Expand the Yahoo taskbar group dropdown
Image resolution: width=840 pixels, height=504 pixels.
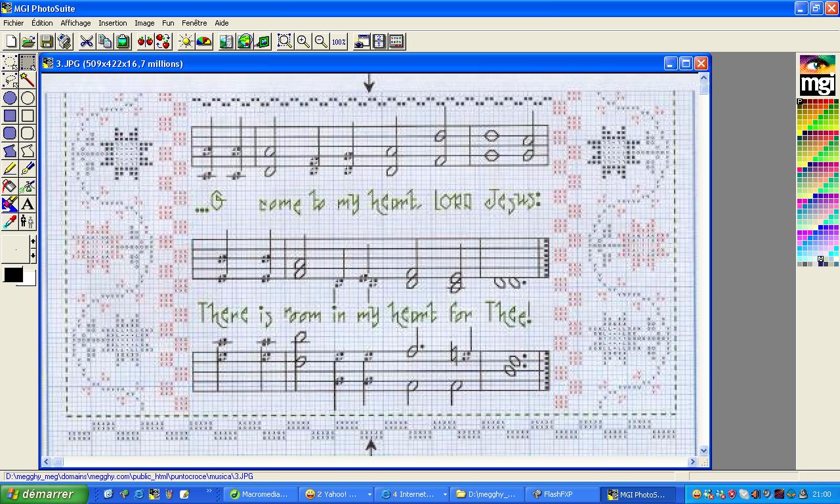369,494
